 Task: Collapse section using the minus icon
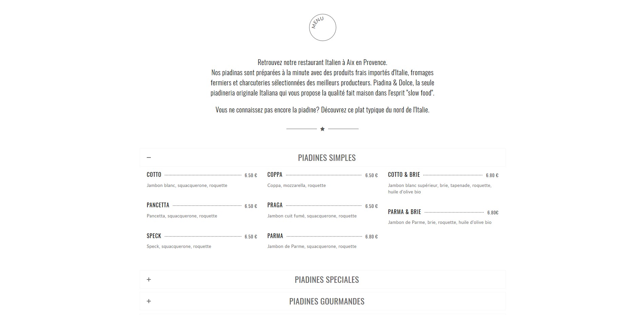(x=149, y=157)
